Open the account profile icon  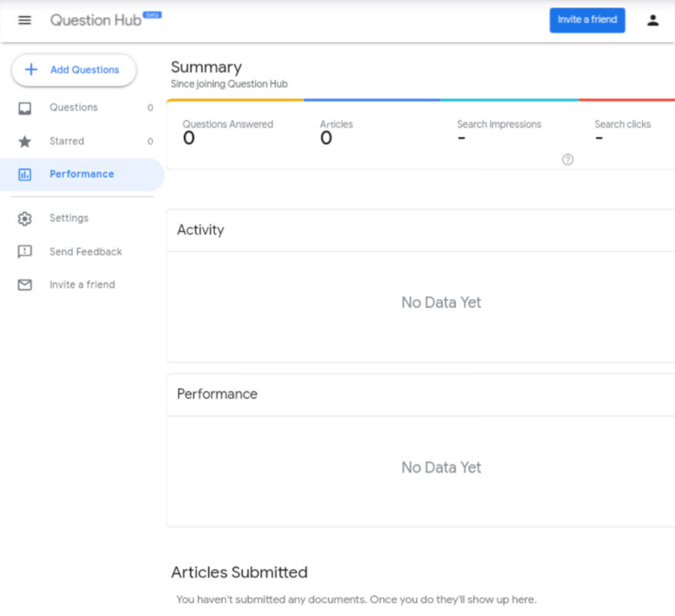(x=653, y=20)
